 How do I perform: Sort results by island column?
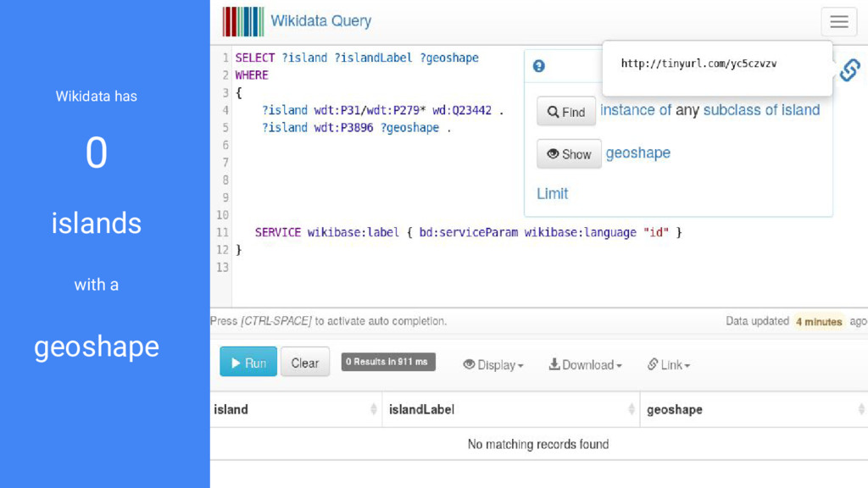[296, 409]
